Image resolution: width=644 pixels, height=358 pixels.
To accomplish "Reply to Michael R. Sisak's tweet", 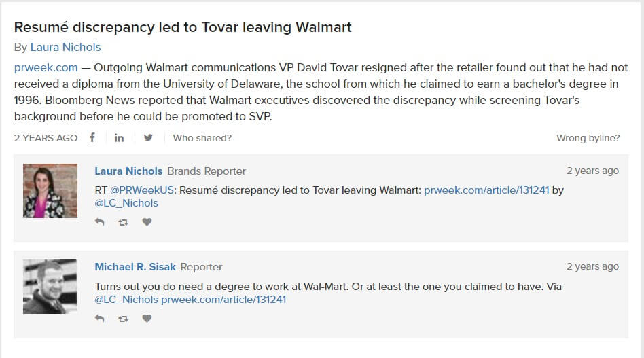I will 100,319.
